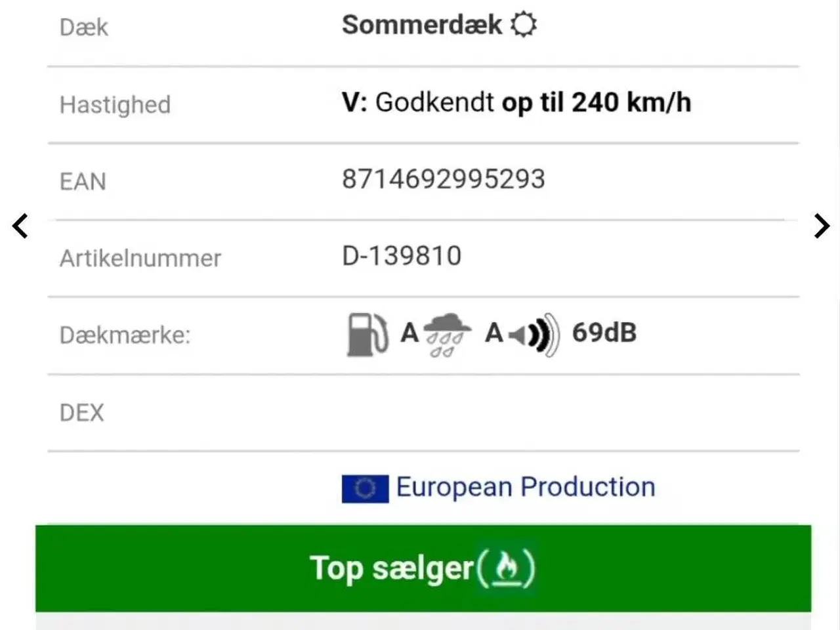Select the EAN number 8714692995293
Screen dimensions: 840x630
(443, 178)
